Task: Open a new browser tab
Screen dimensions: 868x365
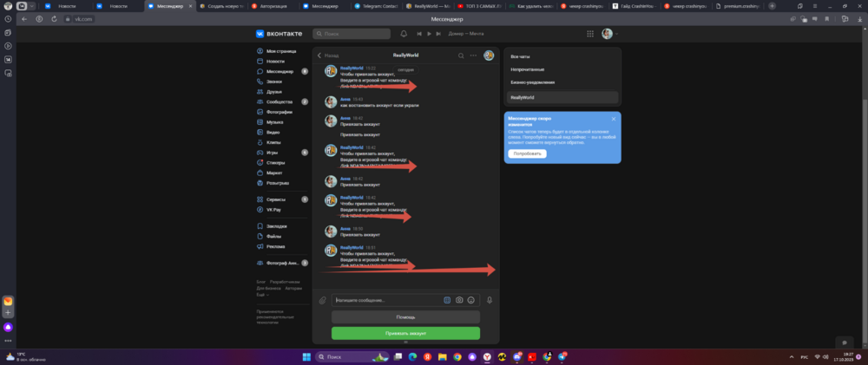Action: pos(773,6)
